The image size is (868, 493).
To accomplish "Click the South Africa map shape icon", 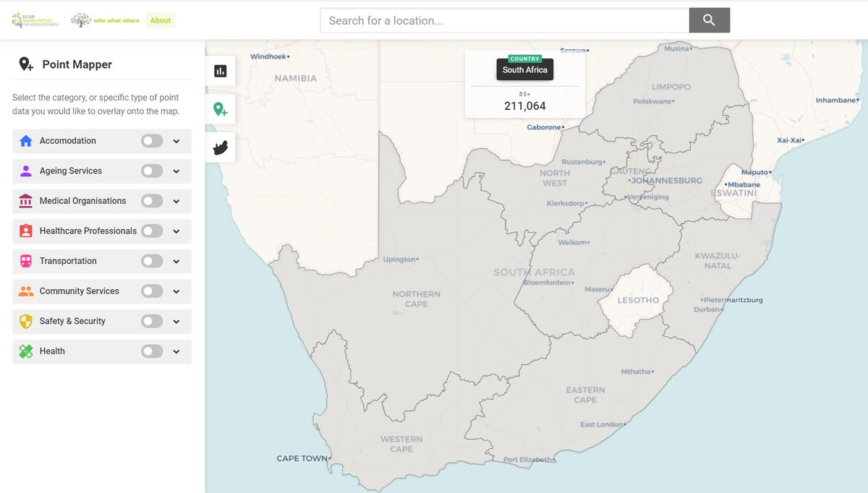I will [220, 147].
